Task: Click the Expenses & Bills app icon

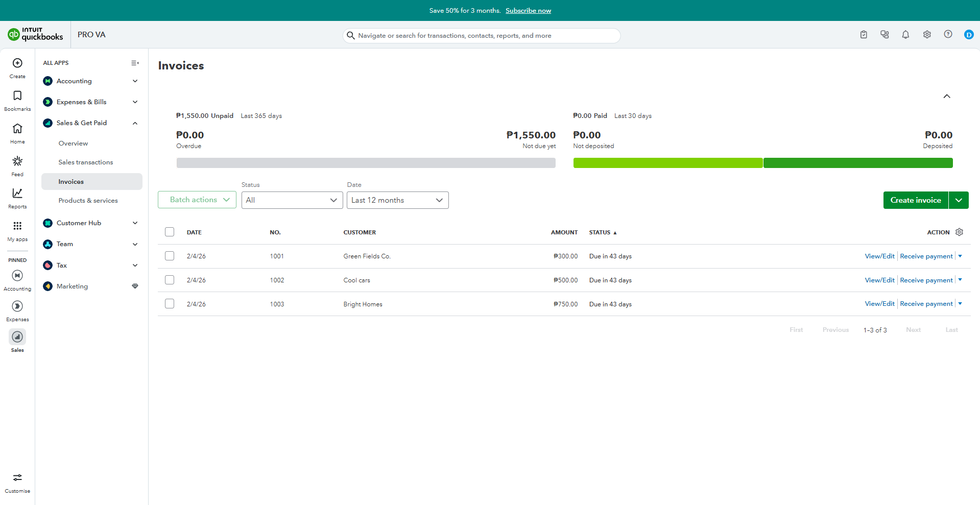Action: (x=48, y=102)
